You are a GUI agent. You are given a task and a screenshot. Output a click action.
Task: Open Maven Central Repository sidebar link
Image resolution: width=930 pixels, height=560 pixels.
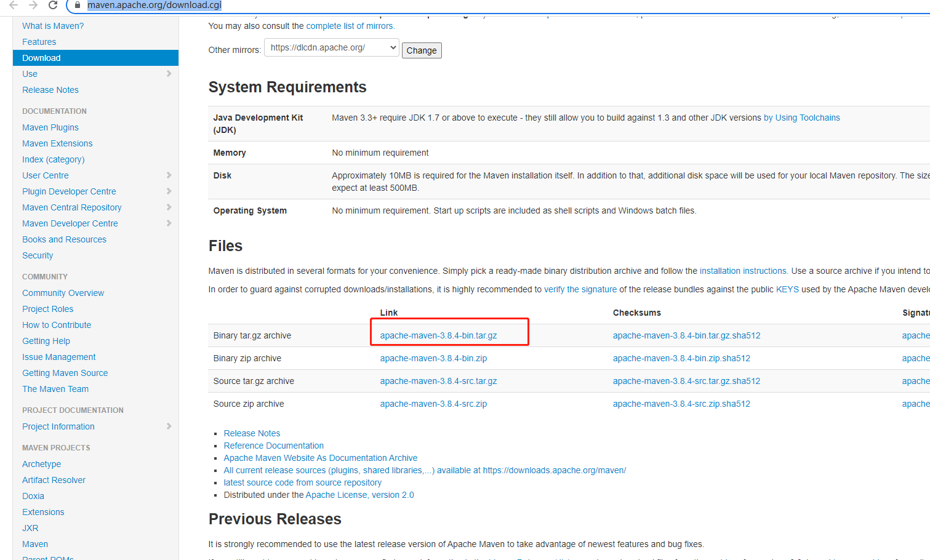tap(72, 207)
